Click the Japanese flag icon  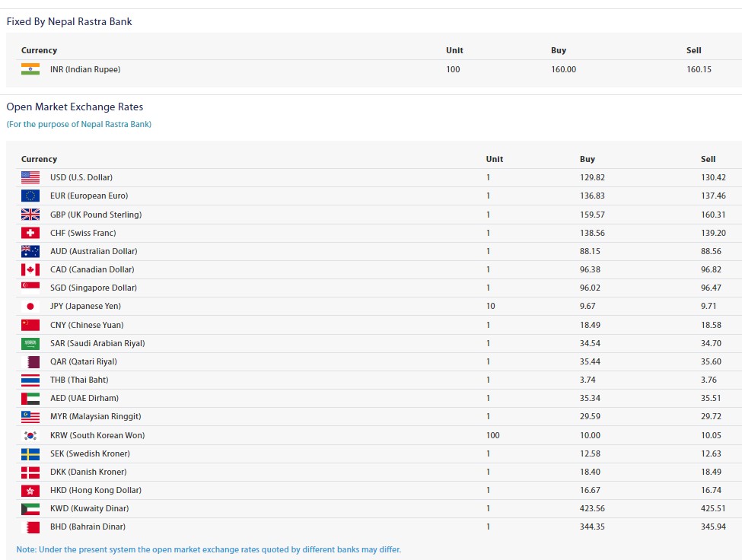pyautogui.click(x=30, y=307)
